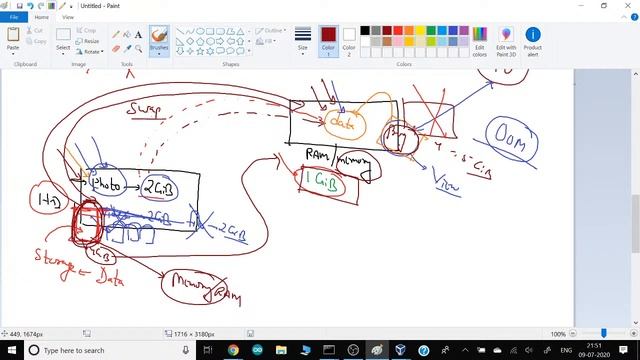The height and width of the screenshot is (360, 640).
Task: Click the taskbar clock showing 21:51
Action: 594,350
